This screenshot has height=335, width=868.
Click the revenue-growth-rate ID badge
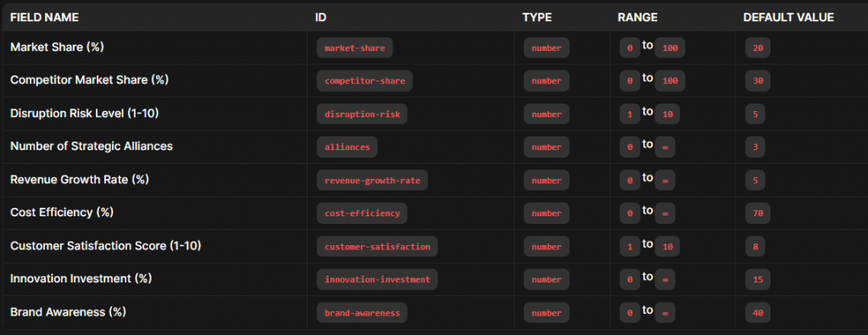[x=372, y=181]
